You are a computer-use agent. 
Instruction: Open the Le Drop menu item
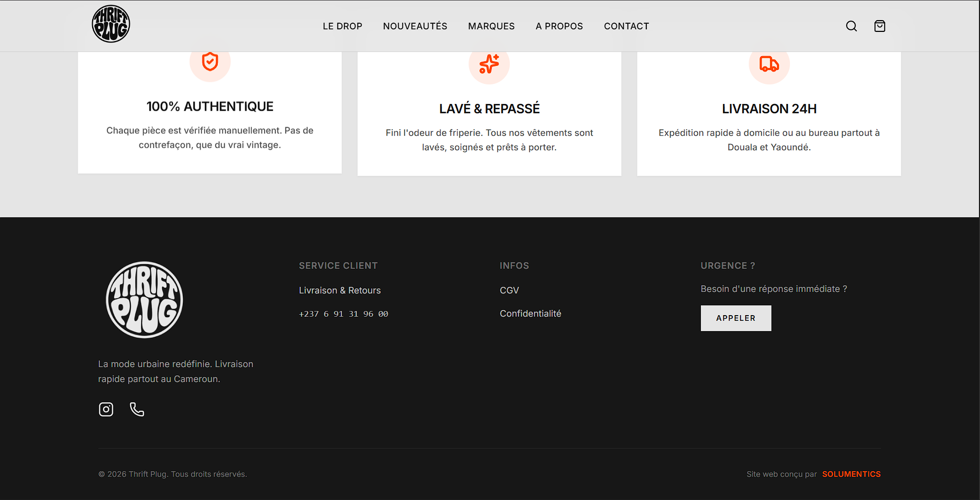(342, 26)
